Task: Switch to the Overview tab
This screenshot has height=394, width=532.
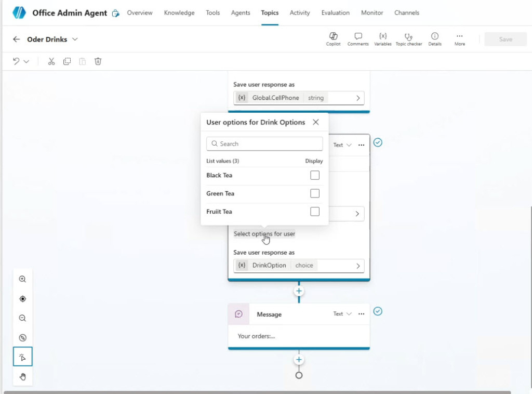Action: [x=140, y=13]
